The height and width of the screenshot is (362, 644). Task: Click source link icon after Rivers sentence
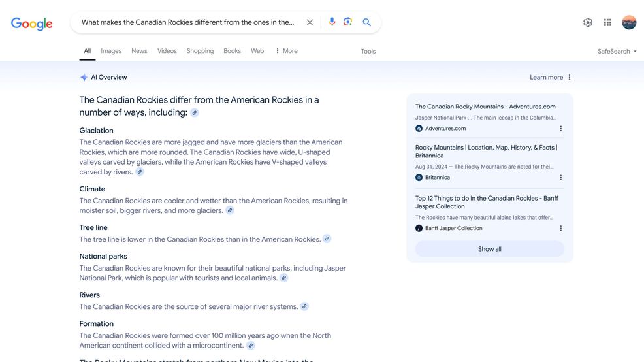tap(304, 306)
